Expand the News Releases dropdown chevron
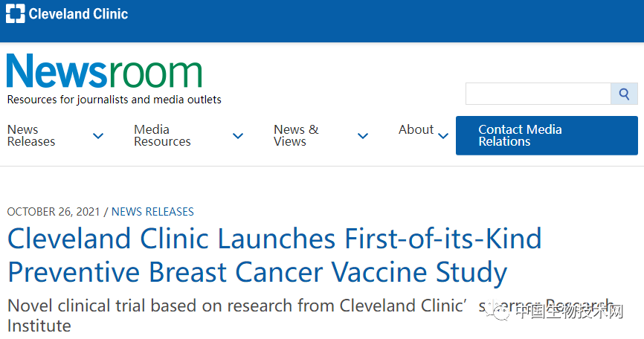The height and width of the screenshot is (339, 644). (x=98, y=136)
